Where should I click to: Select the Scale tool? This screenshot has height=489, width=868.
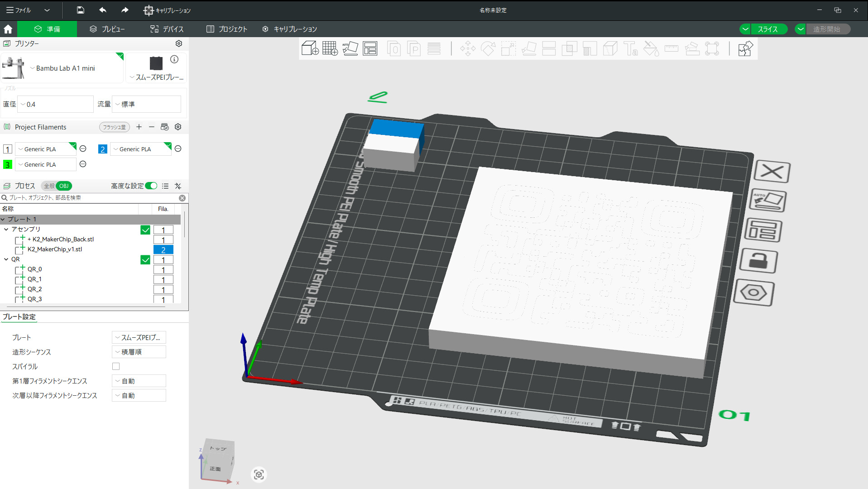click(x=508, y=48)
